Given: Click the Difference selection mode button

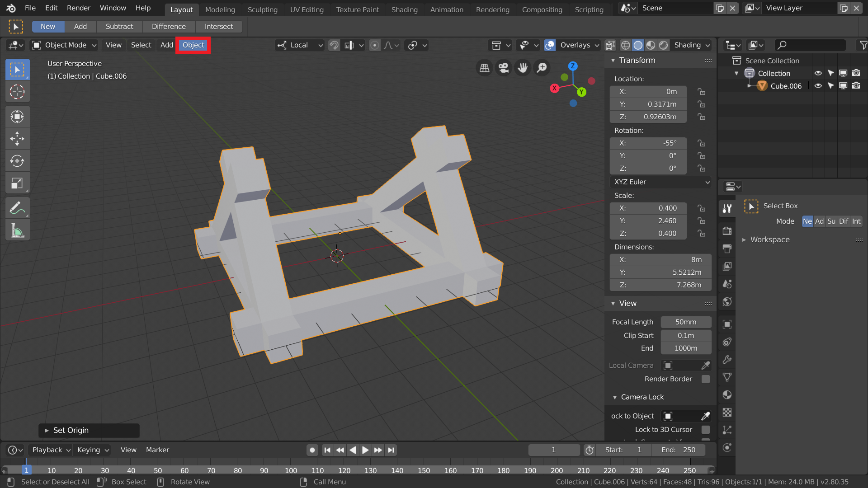Looking at the screenshot, I should tap(169, 27).
